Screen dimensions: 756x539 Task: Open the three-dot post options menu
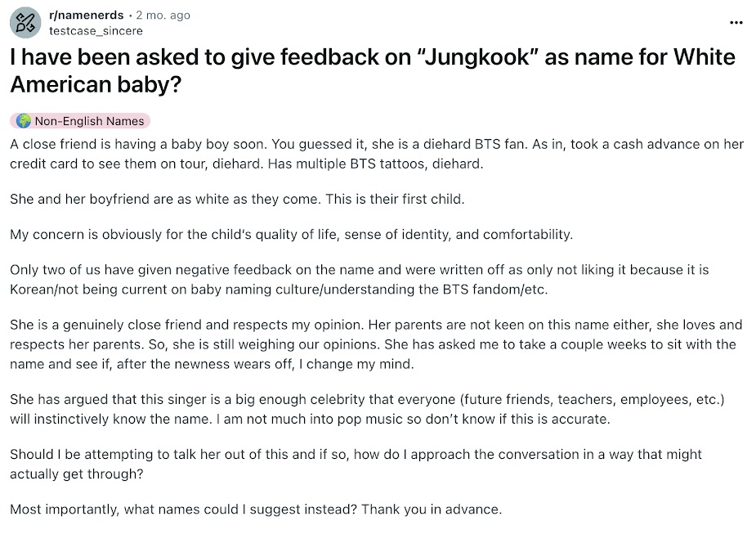[736, 22]
